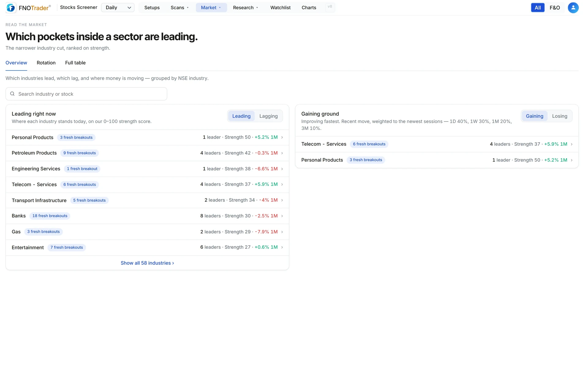Screen dimensions: 588x368
Task: Select the Leading toggle
Action: tap(241, 116)
